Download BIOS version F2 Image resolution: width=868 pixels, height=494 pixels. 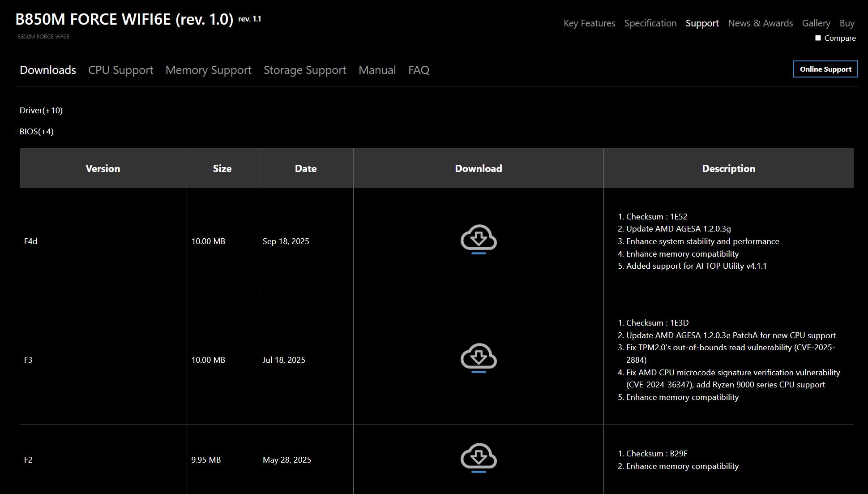click(479, 458)
